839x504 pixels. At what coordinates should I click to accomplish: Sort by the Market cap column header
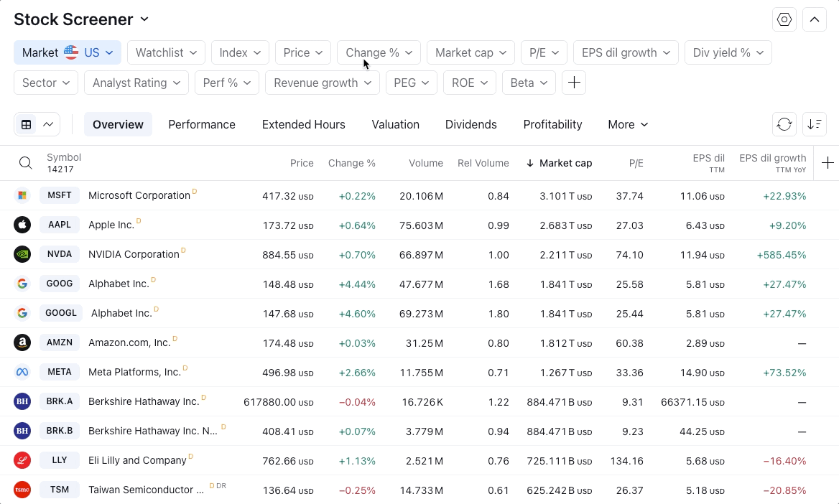pos(565,163)
